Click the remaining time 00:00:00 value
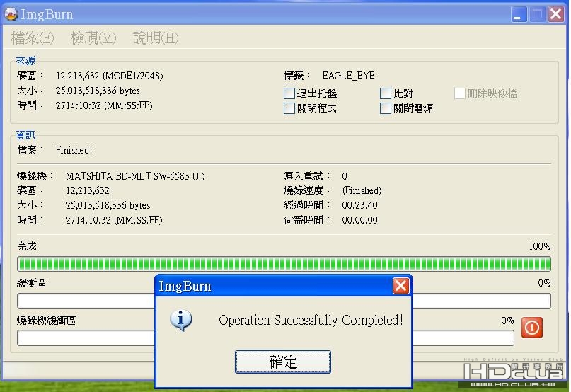The height and width of the screenshot is (392, 571). click(359, 220)
